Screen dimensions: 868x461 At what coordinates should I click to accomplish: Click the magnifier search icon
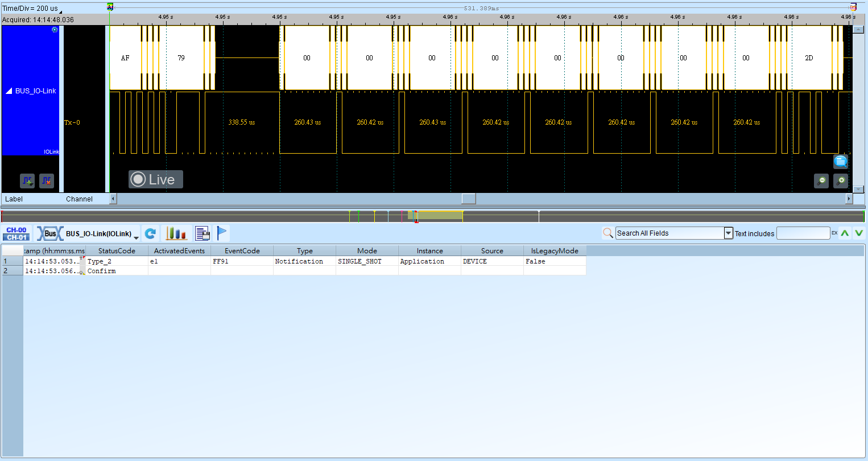608,233
